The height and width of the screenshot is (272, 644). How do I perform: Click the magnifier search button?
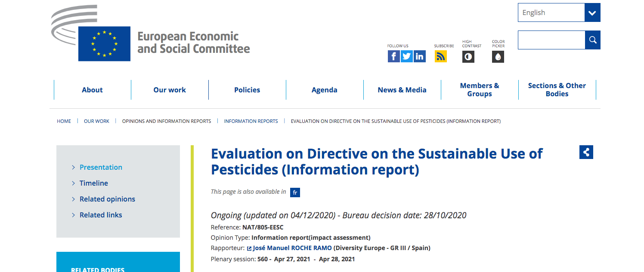[x=592, y=40]
